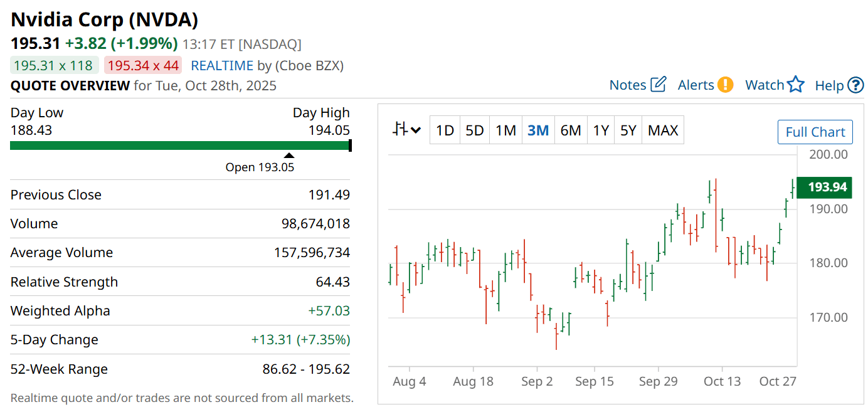Show the 5Y chart range
Screen dimensions: 868x412
coord(628,130)
